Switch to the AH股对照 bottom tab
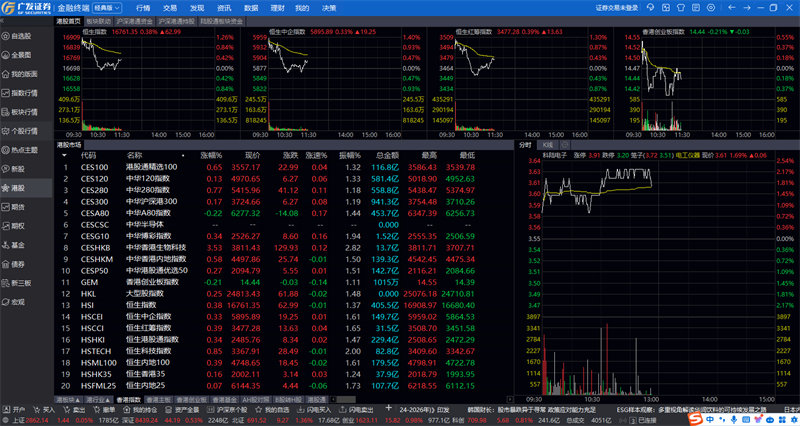The width and height of the screenshot is (800, 426). click(256, 400)
